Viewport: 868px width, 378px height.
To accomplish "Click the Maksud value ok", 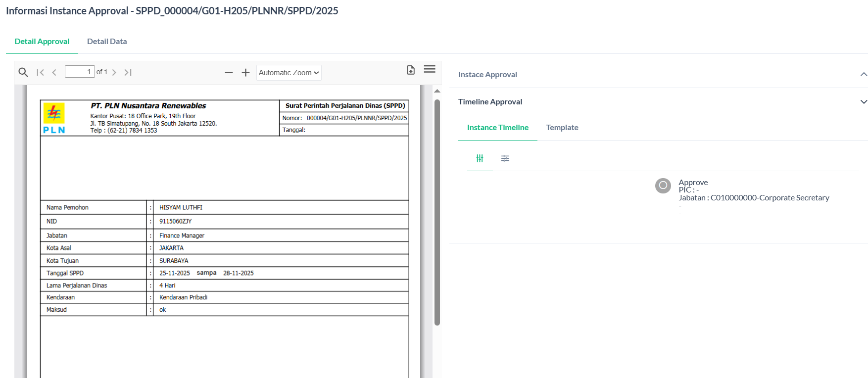I will point(162,310).
